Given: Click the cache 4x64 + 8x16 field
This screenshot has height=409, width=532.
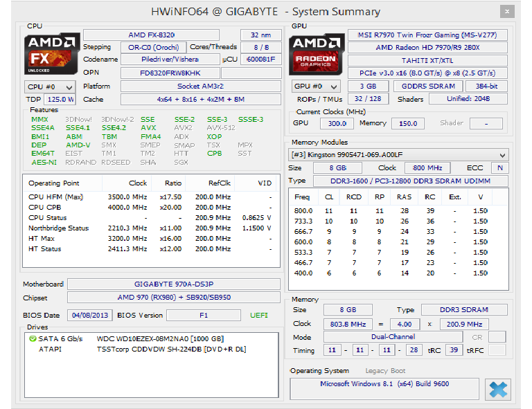Looking at the screenshot, I should point(200,99).
